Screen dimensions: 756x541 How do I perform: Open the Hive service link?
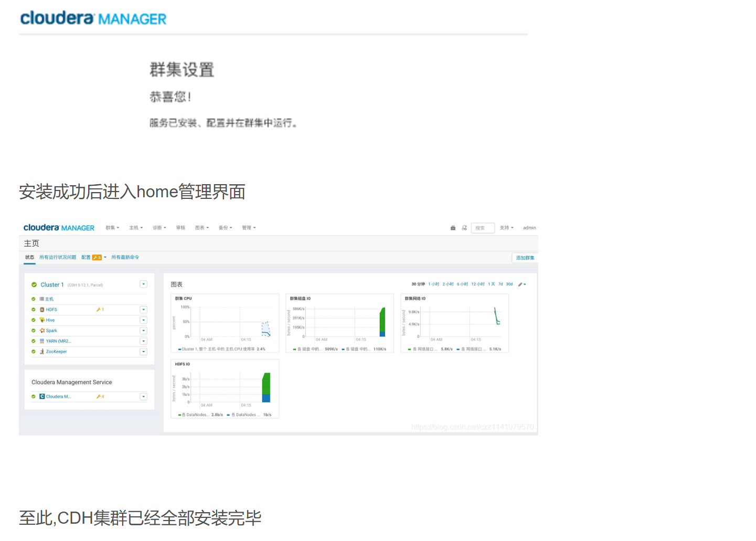tap(50, 320)
